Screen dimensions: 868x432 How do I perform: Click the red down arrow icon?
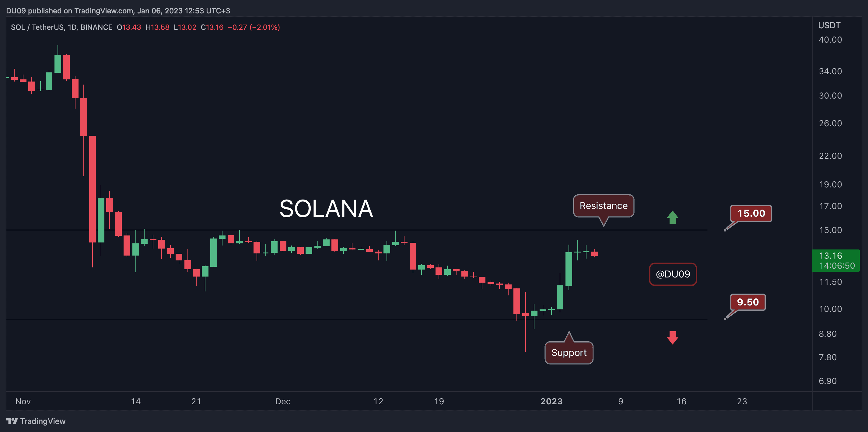pos(672,338)
